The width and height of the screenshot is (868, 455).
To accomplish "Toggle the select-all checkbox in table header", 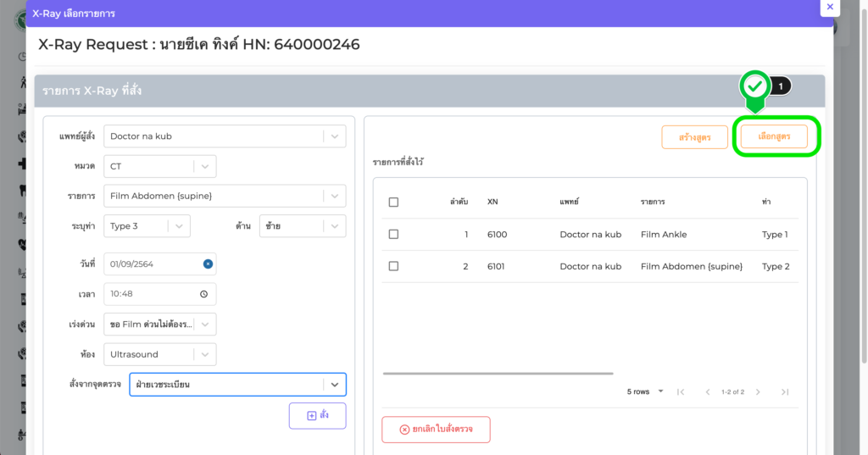I will (393, 203).
